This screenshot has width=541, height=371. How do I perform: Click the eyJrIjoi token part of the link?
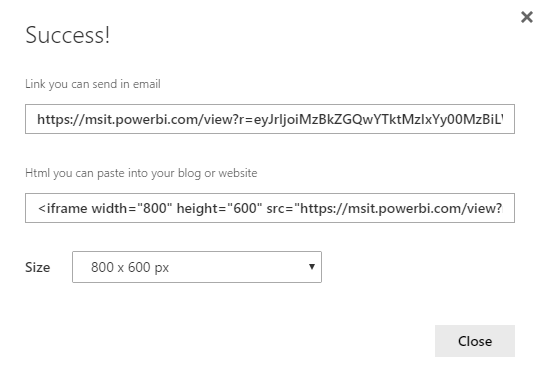(x=378, y=119)
